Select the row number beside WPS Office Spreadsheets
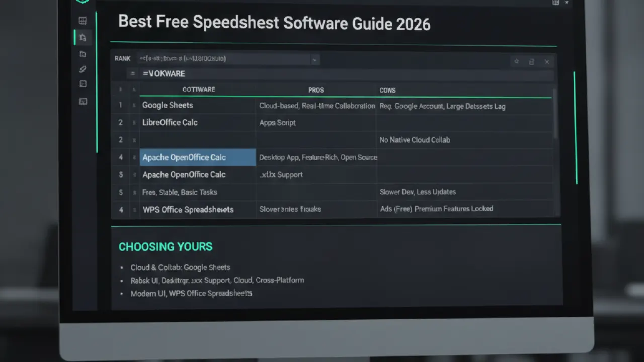This screenshot has height=362, width=644. [121, 209]
